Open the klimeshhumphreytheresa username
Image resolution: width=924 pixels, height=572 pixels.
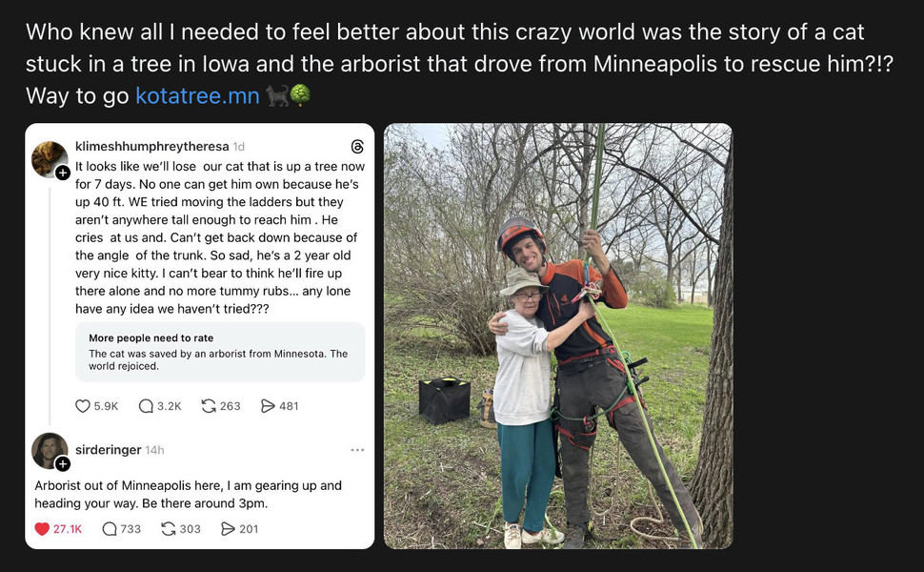151,147
